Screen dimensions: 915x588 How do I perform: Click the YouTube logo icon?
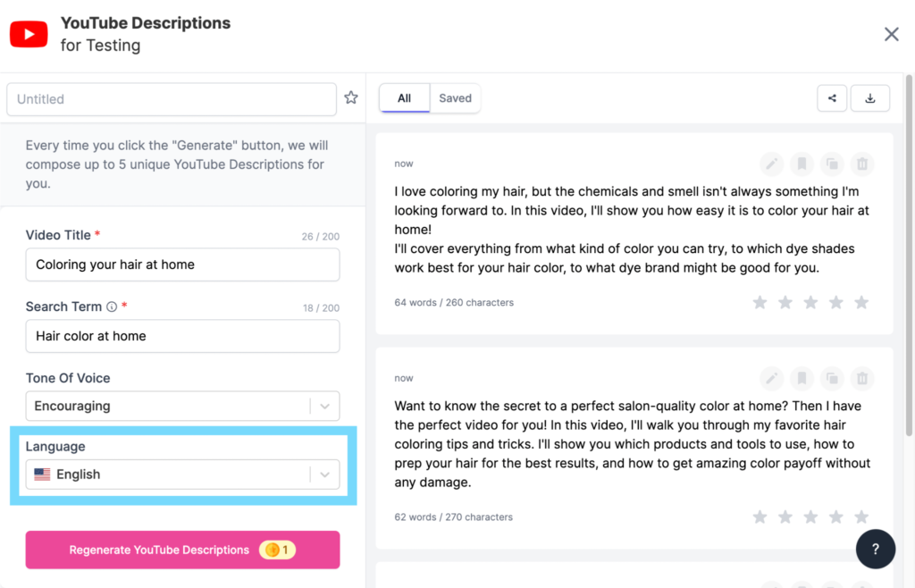tap(28, 33)
